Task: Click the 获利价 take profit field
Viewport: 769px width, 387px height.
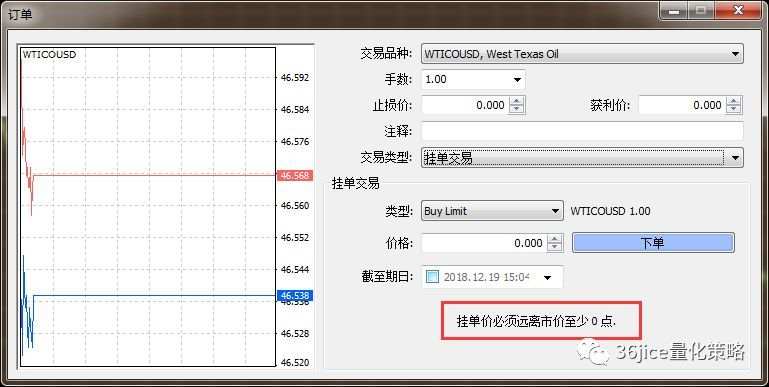Action: pyautogui.click(x=682, y=105)
